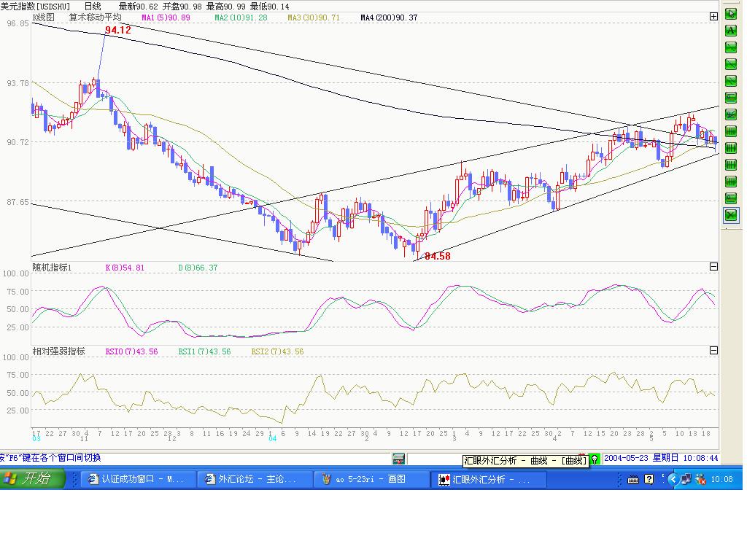The width and height of the screenshot is (747, 560).
Task: Click the 算术移动平均 indicator label
Action: pos(96,17)
